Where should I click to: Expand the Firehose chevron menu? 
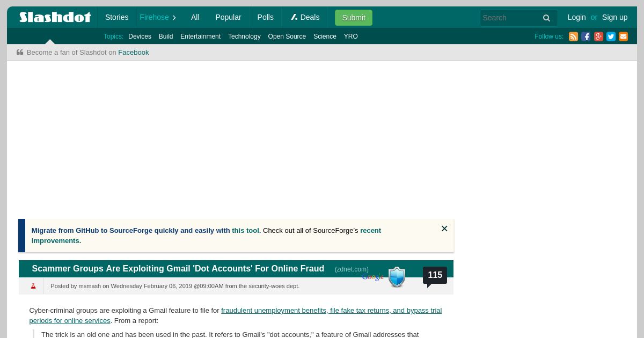pos(174,18)
